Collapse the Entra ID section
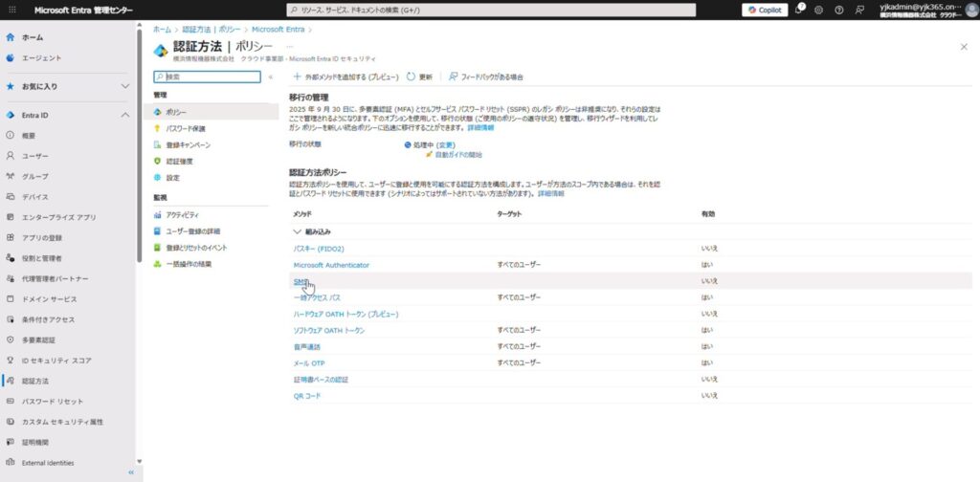 pyautogui.click(x=124, y=116)
